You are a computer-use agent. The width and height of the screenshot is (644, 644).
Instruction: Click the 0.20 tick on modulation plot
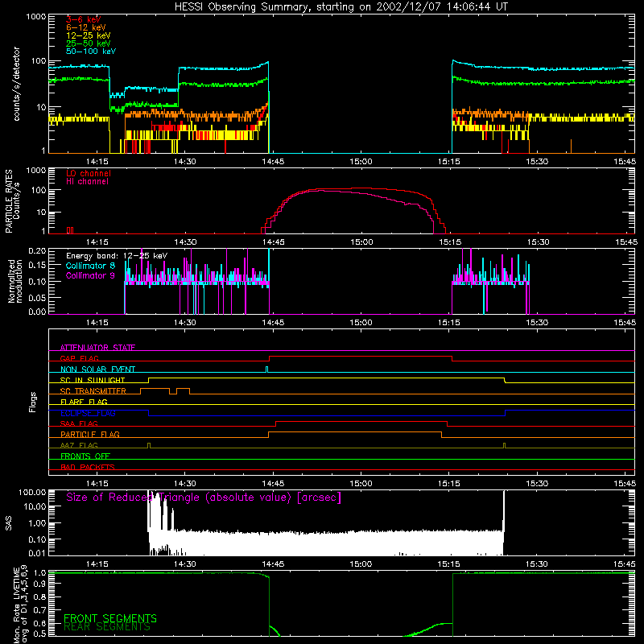(37, 250)
